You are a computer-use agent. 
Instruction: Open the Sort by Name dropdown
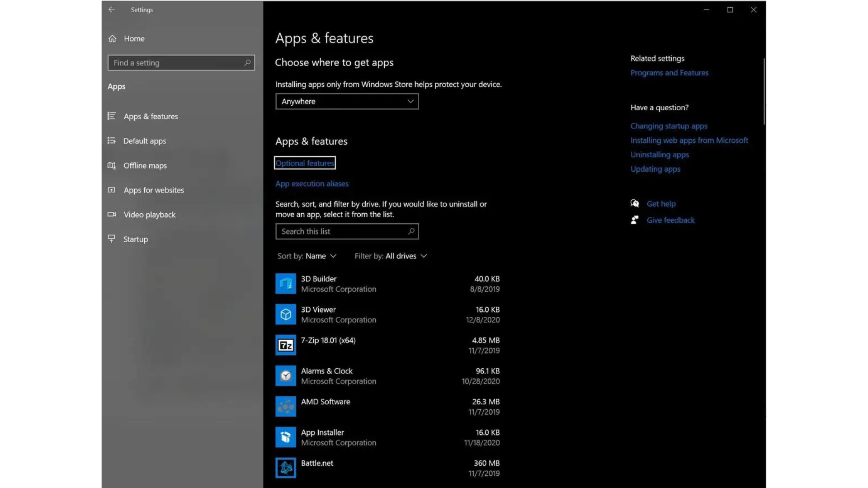tap(307, 256)
